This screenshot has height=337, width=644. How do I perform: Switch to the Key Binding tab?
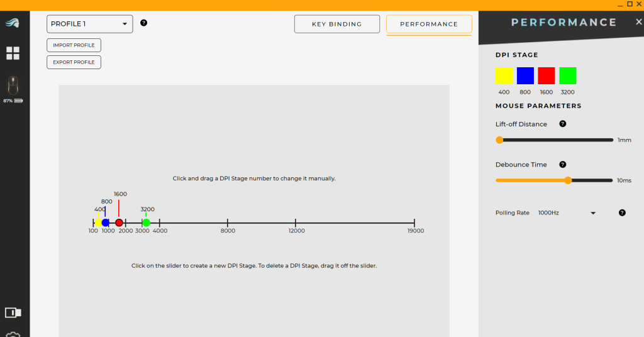click(x=337, y=24)
